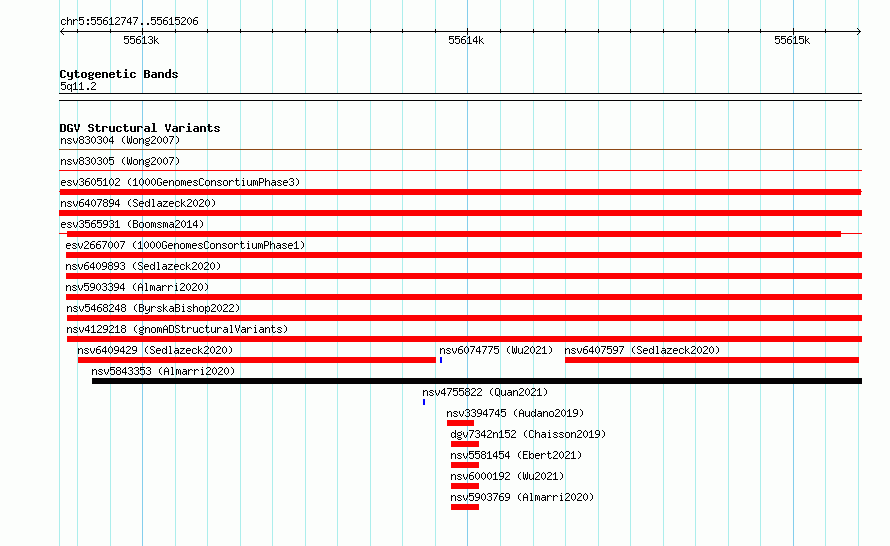Click the 55613k ruler label
The image size is (890, 546).
(x=141, y=40)
